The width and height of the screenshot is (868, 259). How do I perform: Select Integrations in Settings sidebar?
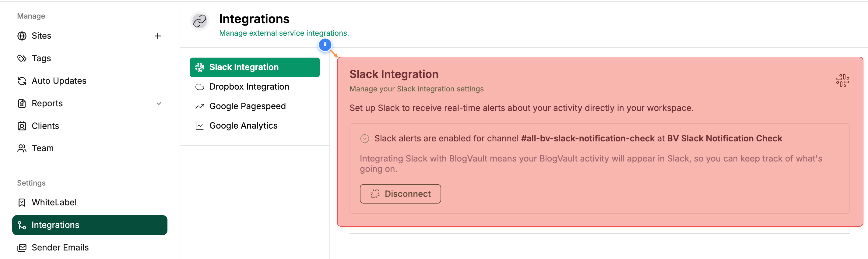[90, 225]
